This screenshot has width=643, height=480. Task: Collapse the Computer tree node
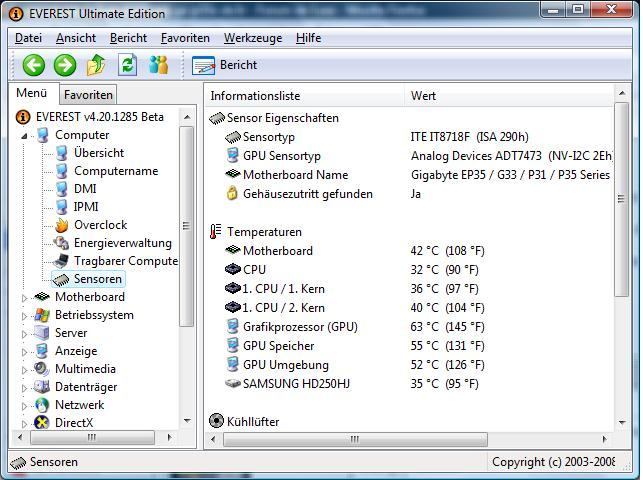coord(24,136)
